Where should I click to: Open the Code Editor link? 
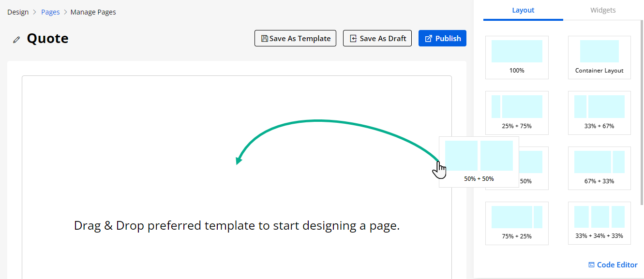tap(613, 265)
